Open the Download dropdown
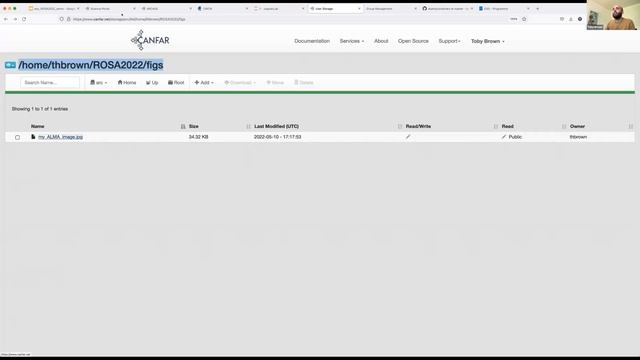 pos(240,82)
